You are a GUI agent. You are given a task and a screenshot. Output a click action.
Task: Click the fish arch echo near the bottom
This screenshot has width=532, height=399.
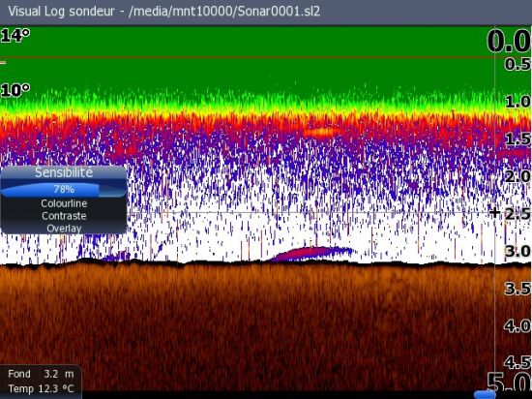tap(312, 254)
